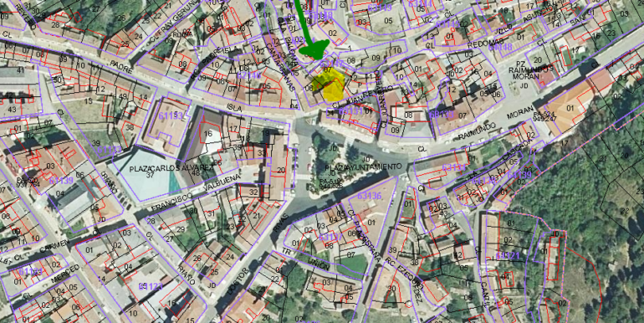Viewport: 644px width, 323px height.
Task: Click block number 64121 label
Action: [x=508, y=256]
